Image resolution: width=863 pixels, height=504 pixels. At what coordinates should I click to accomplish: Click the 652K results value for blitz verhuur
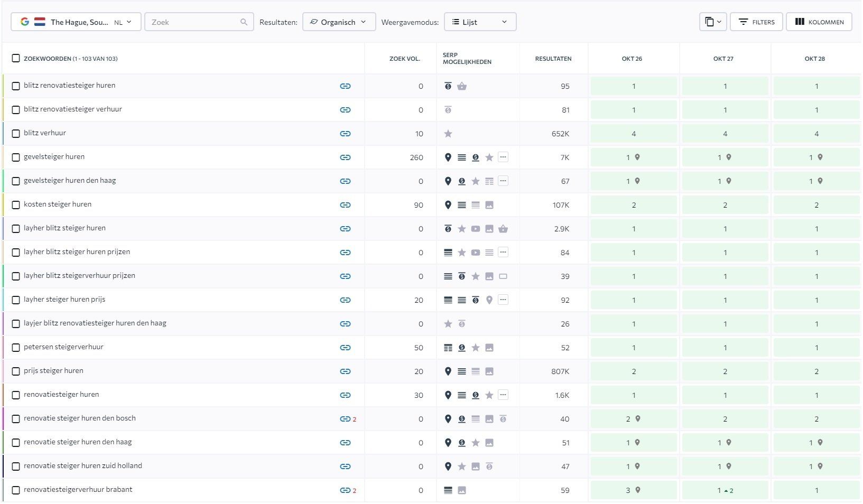point(560,134)
